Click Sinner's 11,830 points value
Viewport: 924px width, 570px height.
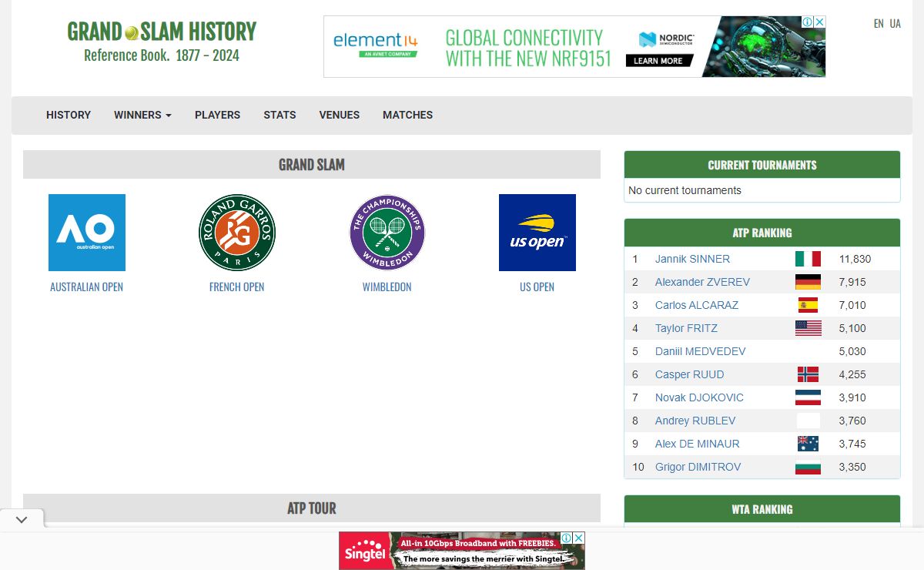[855, 259]
